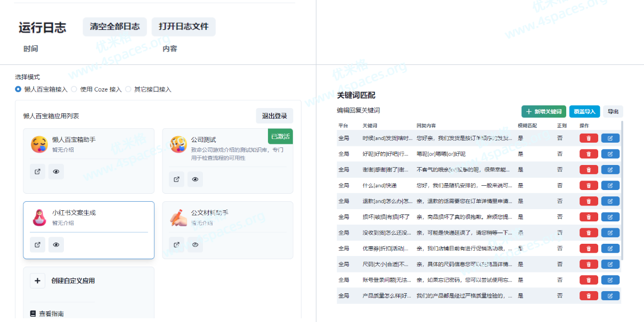Select 使用 Coze 接入 radio option
644x322 pixels.
click(x=74, y=89)
